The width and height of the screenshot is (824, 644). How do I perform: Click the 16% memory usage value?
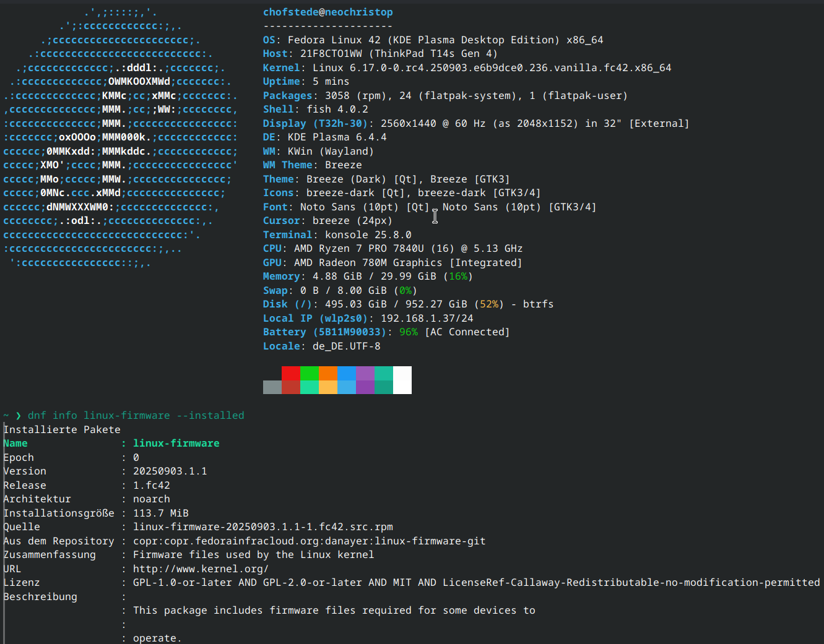tap(458, 277)
